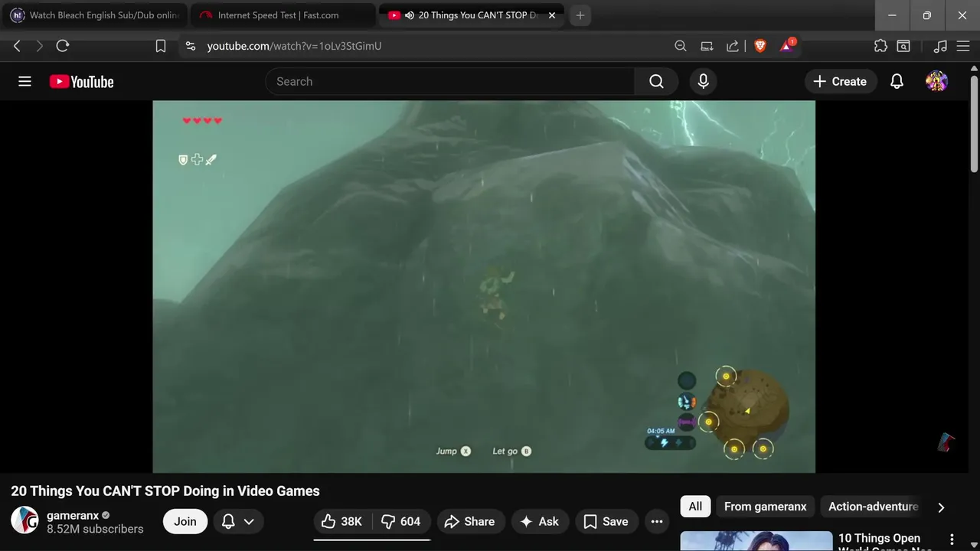
Task: Click the Create button
Action: tap(840, 81)
